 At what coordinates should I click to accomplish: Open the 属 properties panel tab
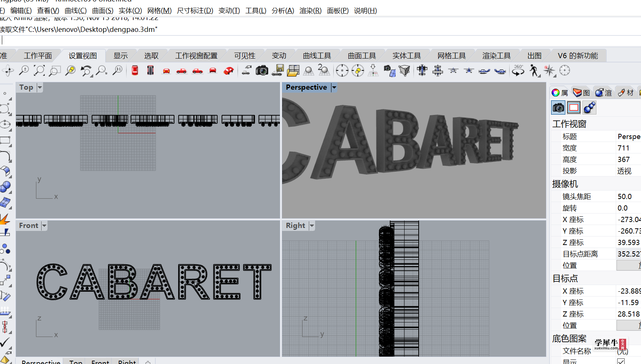click(x=560, y=93)
